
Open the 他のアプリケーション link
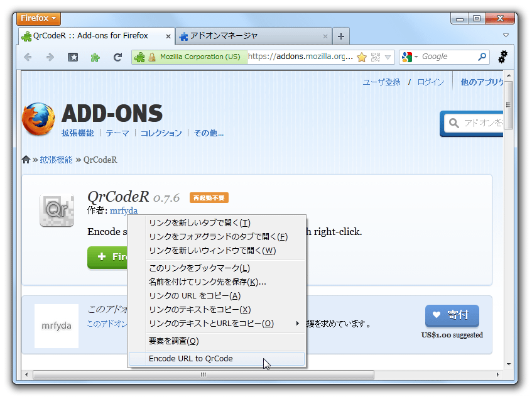[x=482, y=82]
